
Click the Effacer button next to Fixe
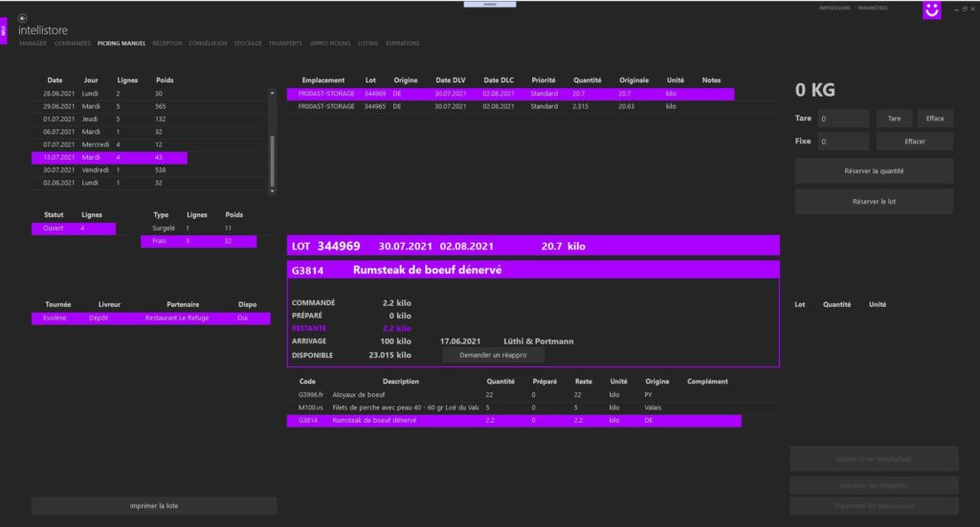[x=914, y=141]
